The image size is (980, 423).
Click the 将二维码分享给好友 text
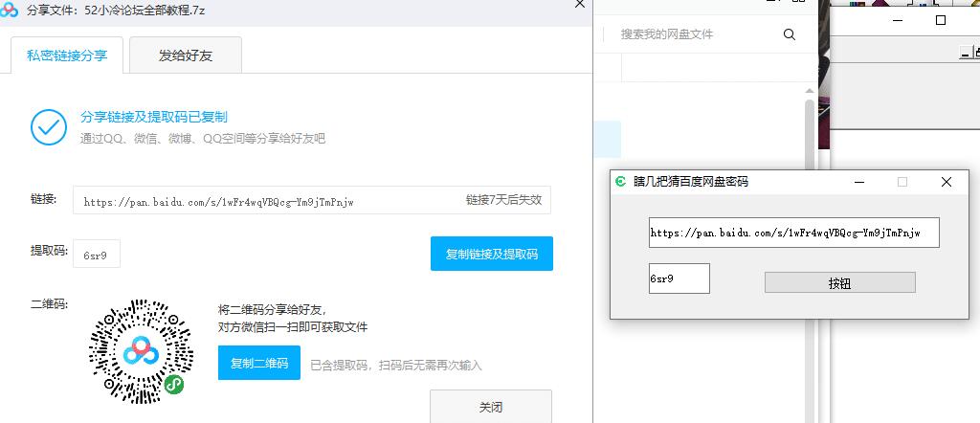point(272,310)
